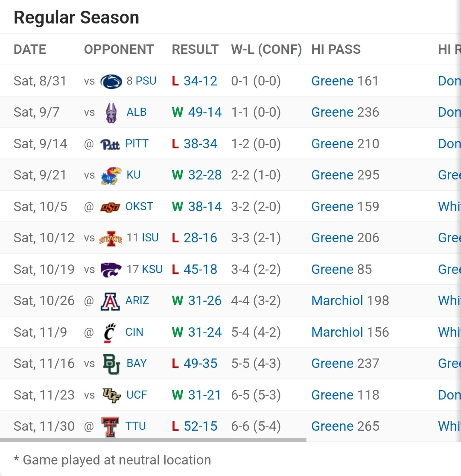Click the Kansas Jayhawks logo
The image size is (461, 476).
(111, 176)
